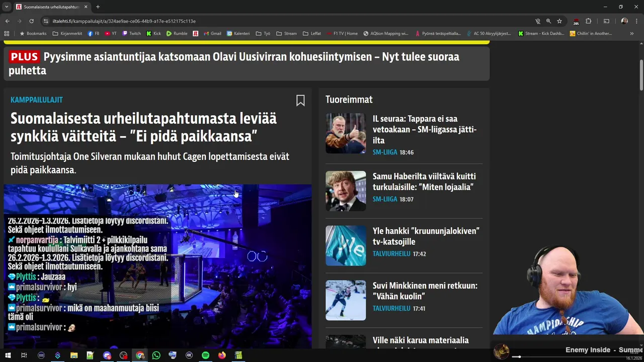Open the FB bookmark
The width and height of the screenshot is (644, 362).
point(93,34)
